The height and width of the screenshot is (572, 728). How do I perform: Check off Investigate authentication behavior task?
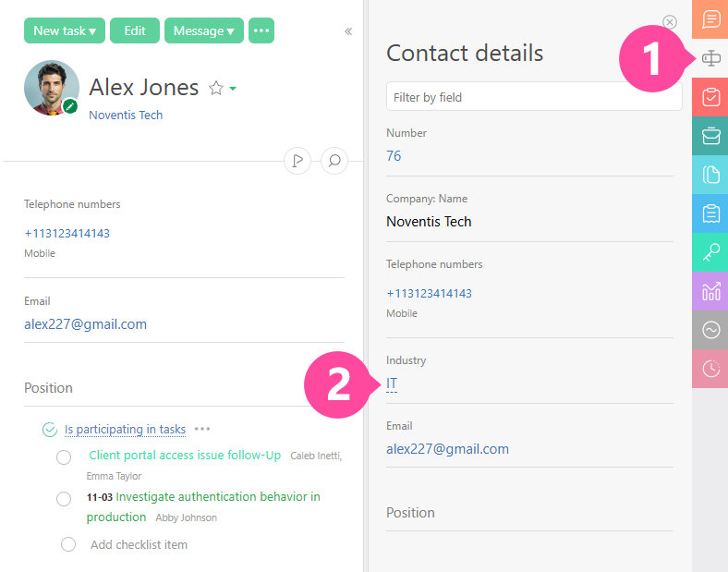(64, 499)
